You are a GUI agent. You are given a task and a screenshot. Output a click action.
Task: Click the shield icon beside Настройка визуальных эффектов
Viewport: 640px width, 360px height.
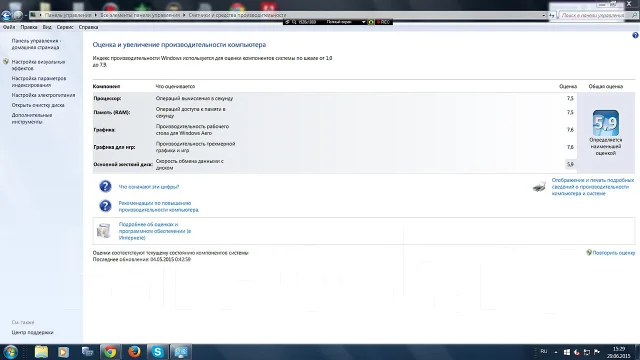[x=6, y=62]
